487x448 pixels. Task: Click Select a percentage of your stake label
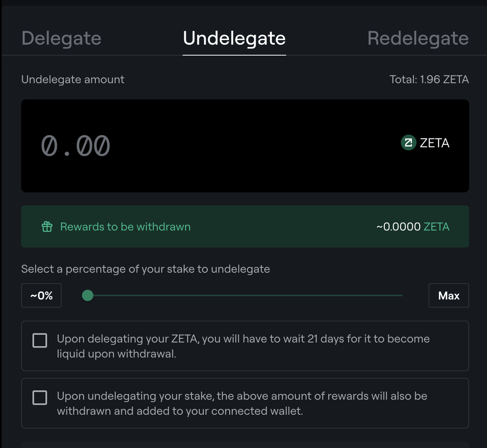click(x=145, y=269)
